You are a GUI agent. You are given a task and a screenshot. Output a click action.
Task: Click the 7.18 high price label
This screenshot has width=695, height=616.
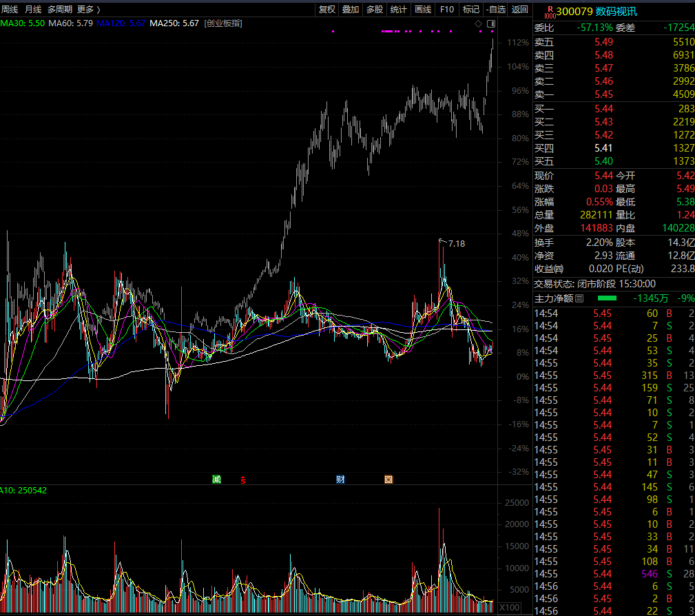(457, 243)
